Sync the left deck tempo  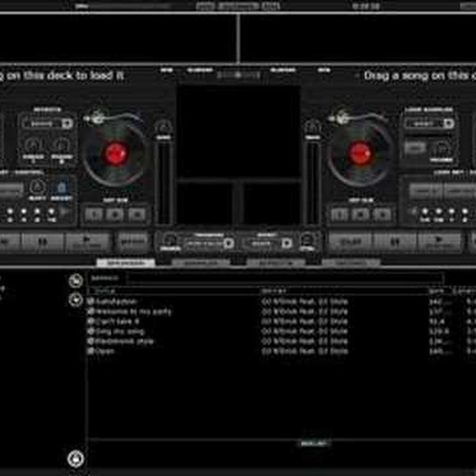(x=132, y=242)
